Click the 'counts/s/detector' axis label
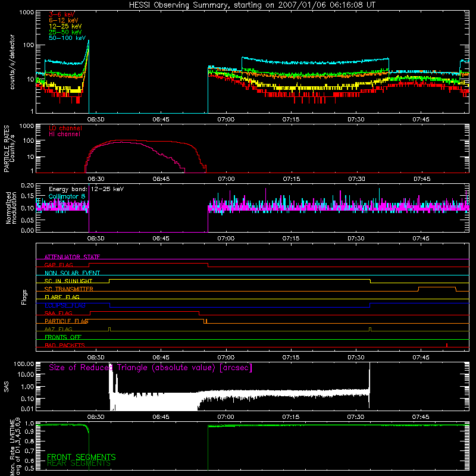Screen dimensions: 476x476 tap(12, 62)
